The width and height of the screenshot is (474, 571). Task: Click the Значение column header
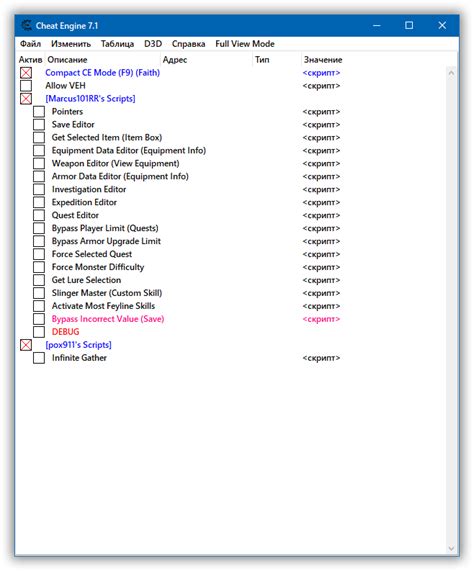(x=323, y=60)
